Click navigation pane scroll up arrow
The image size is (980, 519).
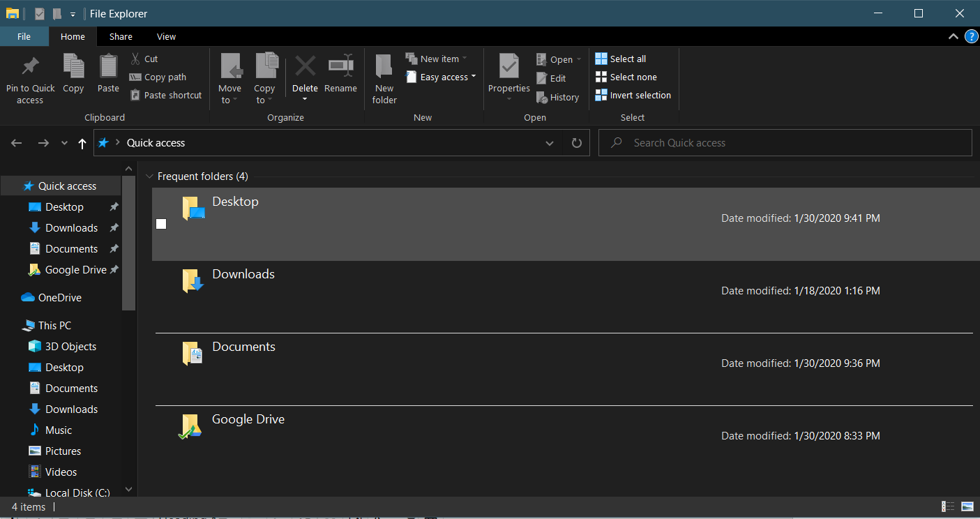tap(128, 168)
